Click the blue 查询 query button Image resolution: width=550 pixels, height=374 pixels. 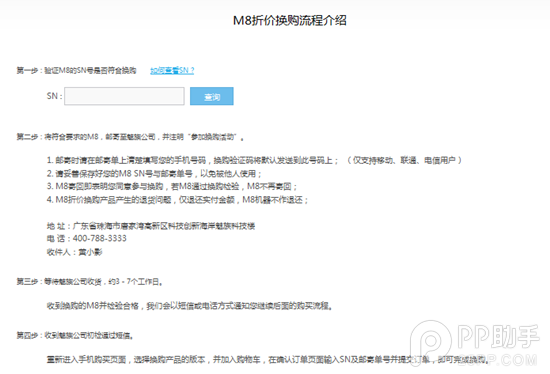coord(212,96)
